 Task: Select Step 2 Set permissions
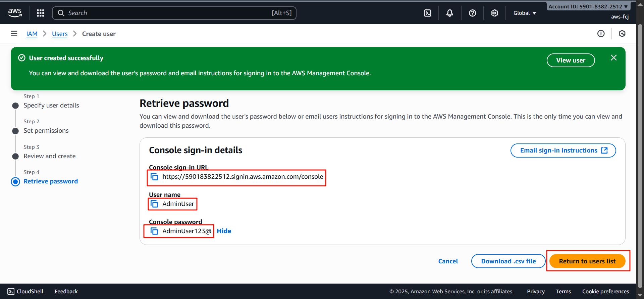pos(46,131)
